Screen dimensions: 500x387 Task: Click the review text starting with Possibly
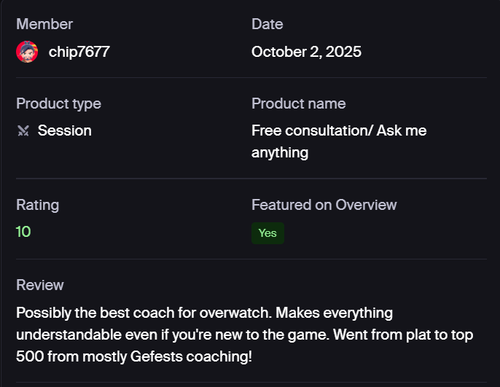pyautogui.click(x=245, y=335)
